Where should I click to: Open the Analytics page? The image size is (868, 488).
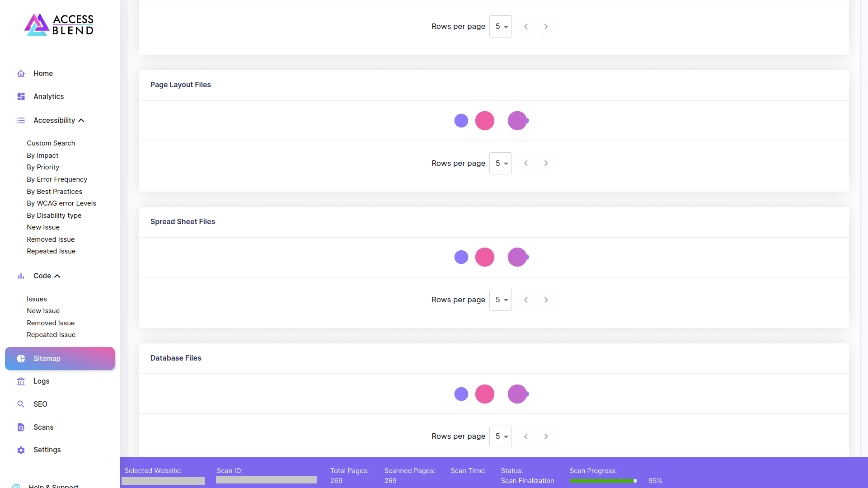pos(48,97)
